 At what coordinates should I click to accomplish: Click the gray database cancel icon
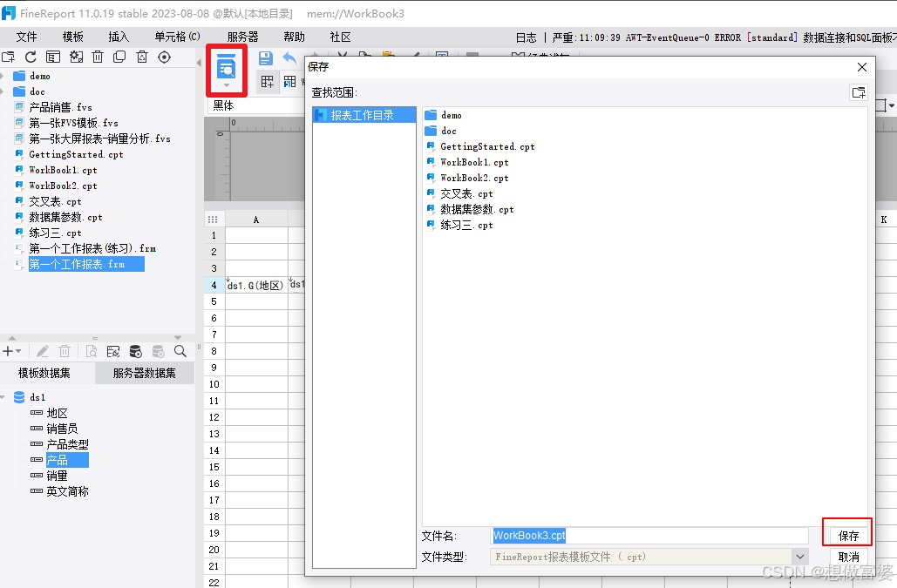click(158, 351)
